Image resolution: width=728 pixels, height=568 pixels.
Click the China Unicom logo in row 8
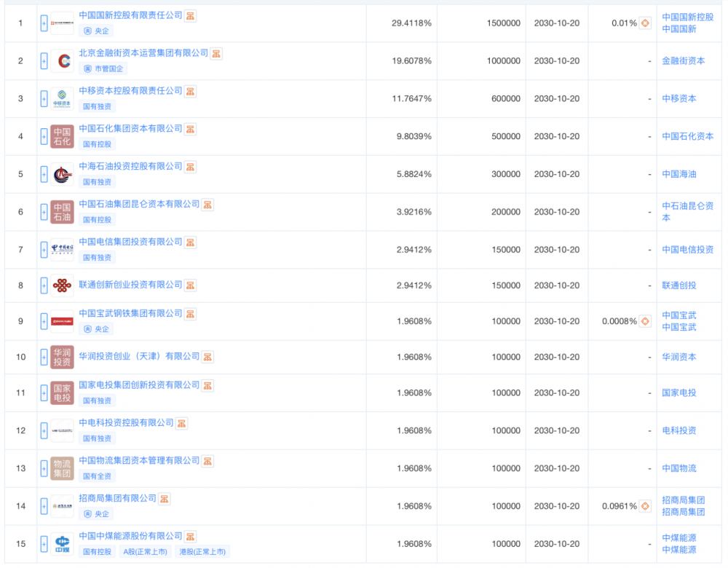pos(62,285)
